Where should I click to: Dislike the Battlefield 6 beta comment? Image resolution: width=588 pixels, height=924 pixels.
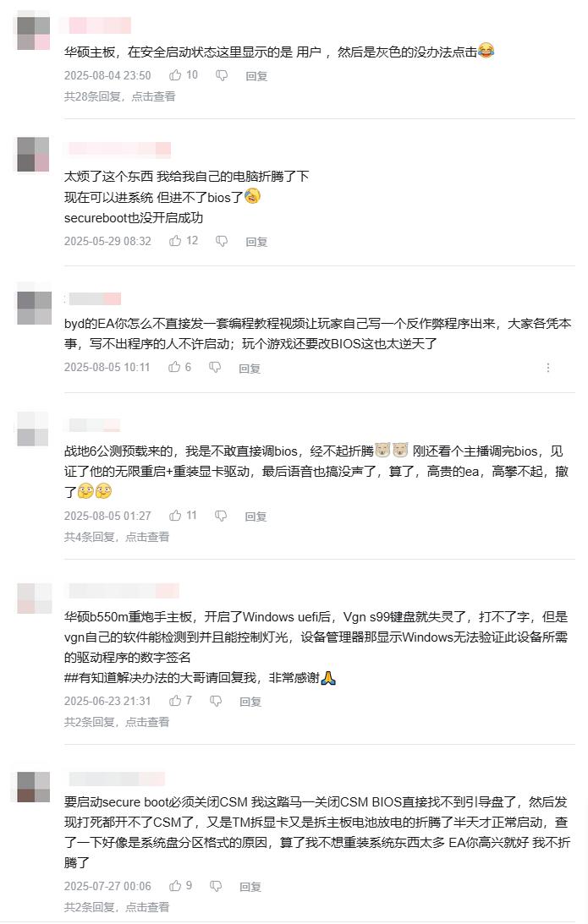point(221,516)
